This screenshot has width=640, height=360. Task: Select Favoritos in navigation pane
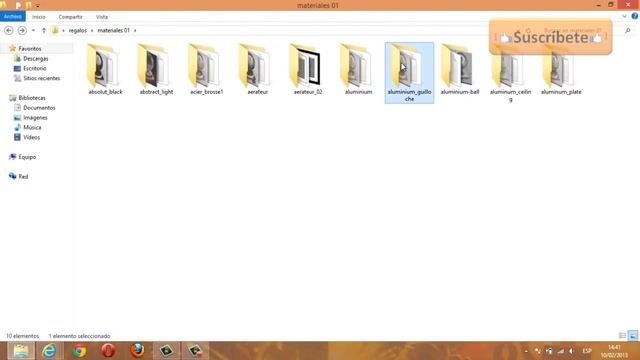[29, 49]
